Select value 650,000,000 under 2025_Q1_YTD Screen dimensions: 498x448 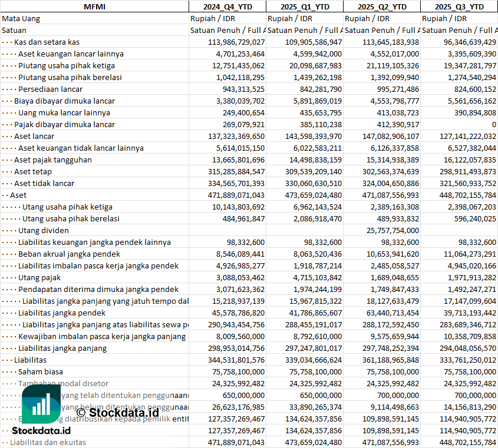point(321,396)
